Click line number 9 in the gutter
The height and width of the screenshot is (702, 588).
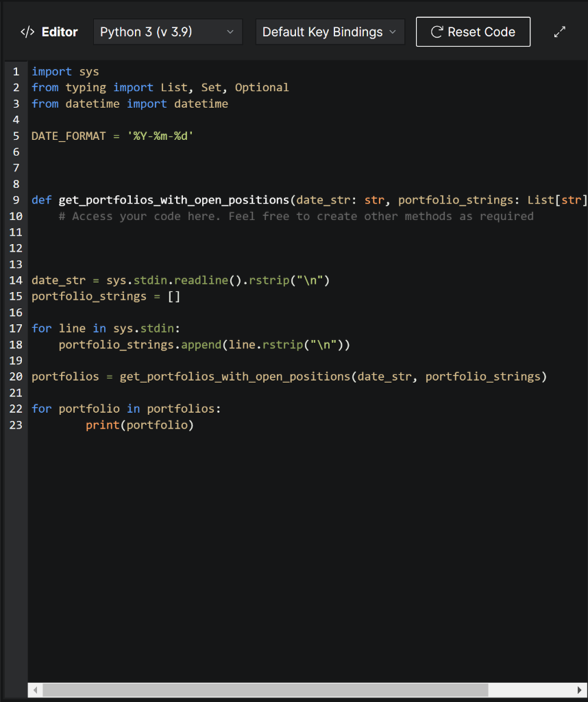pyautogui.click(x=16, y=199)
